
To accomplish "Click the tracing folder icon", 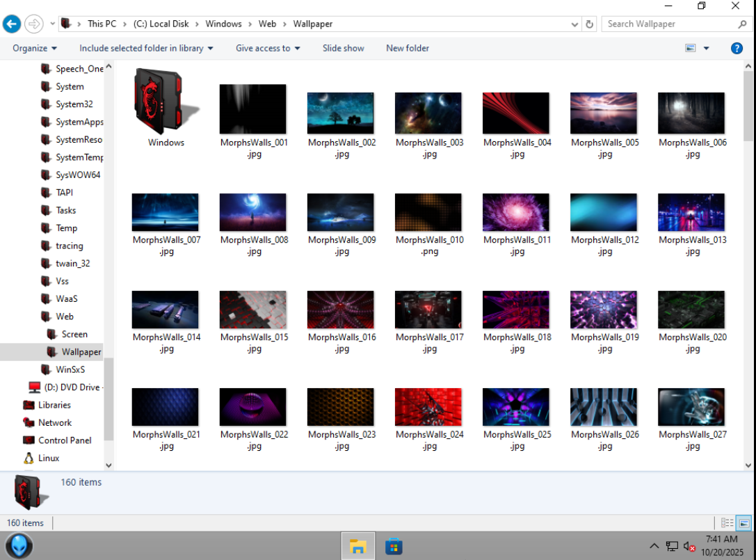I will [46, 246].
